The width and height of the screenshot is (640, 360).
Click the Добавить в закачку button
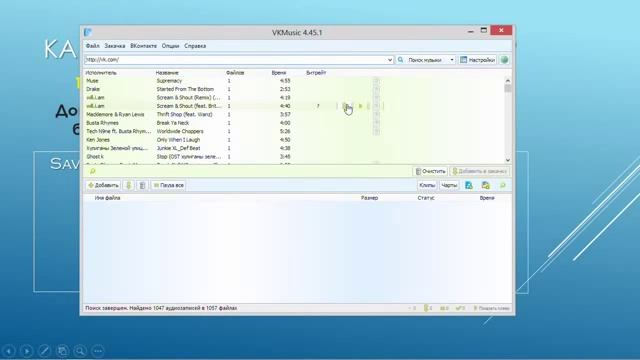[x=480, y=171]
